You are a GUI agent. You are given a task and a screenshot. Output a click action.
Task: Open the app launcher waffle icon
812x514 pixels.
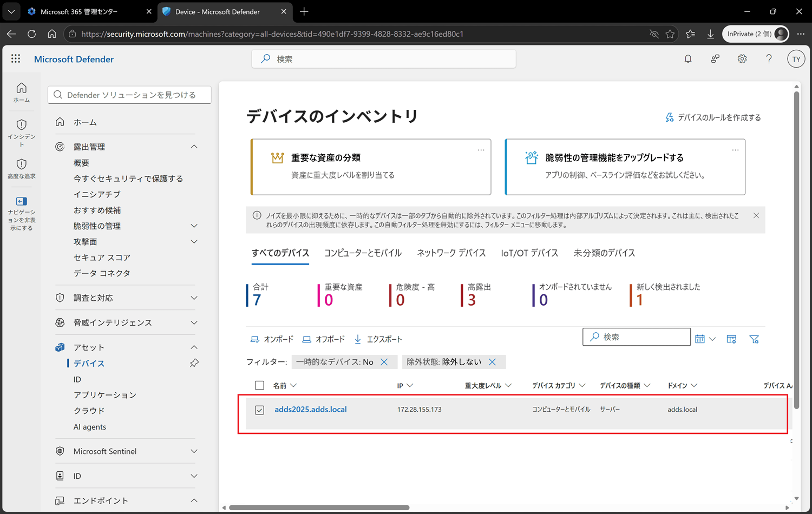(16, 59)
